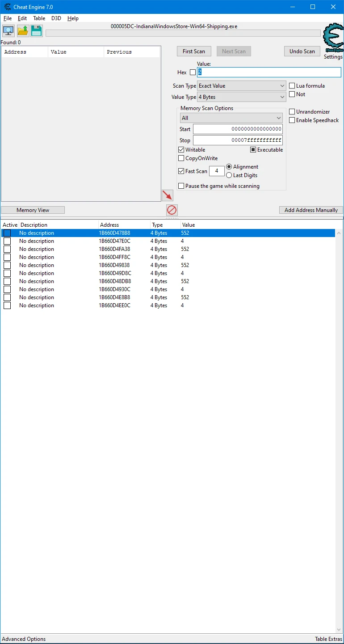
Task: Select address 1B660D4930C cell
Action: click(115, 289)
